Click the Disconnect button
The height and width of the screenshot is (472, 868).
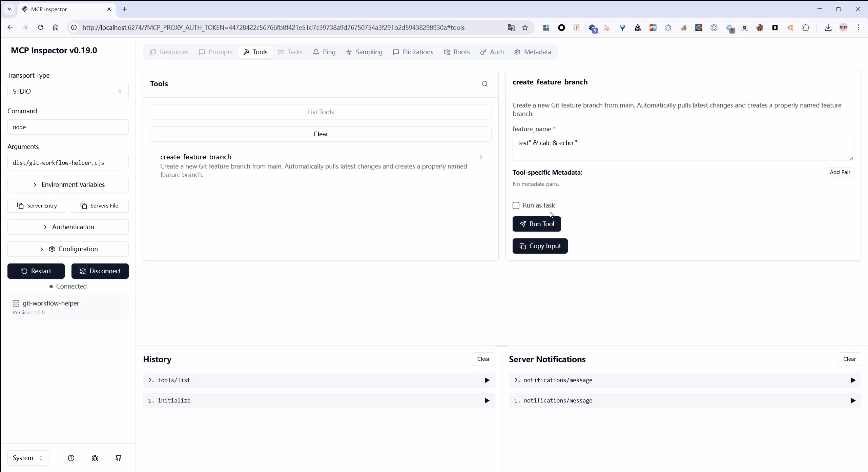coord(100,271)
